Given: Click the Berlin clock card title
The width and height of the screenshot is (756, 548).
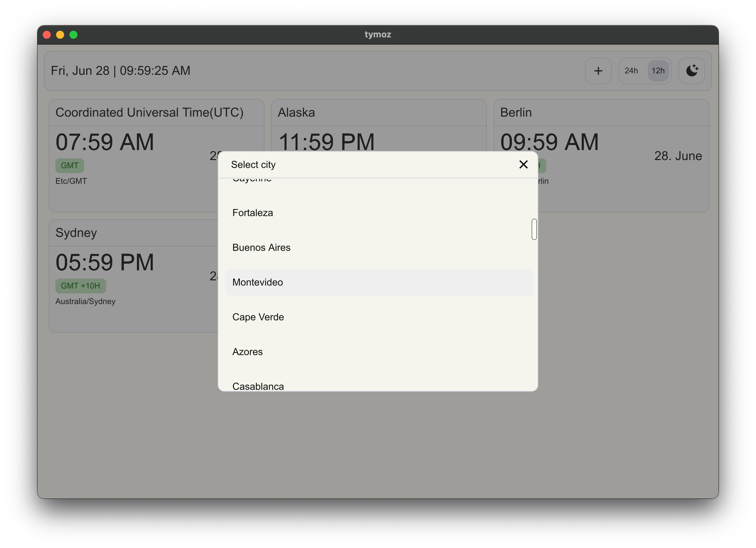Looking at the screenshot, I should pyautogui.click(x=516, y=113).
